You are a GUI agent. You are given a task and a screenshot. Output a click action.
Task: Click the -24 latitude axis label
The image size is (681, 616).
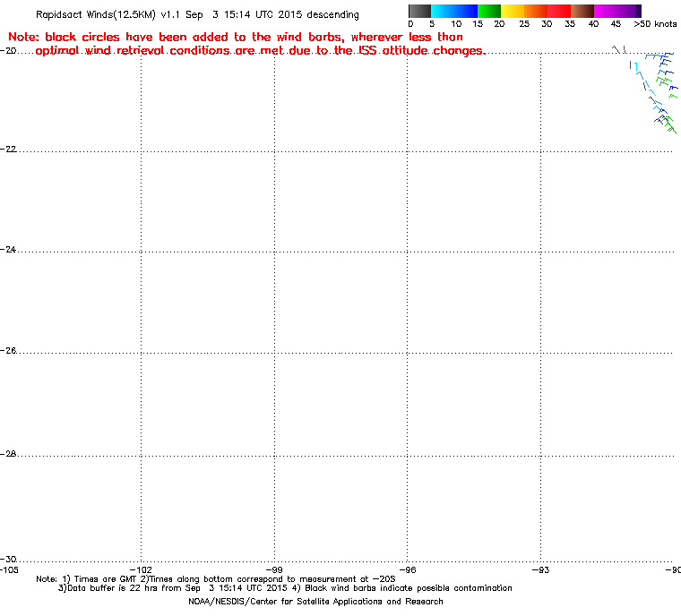[8, 250]
